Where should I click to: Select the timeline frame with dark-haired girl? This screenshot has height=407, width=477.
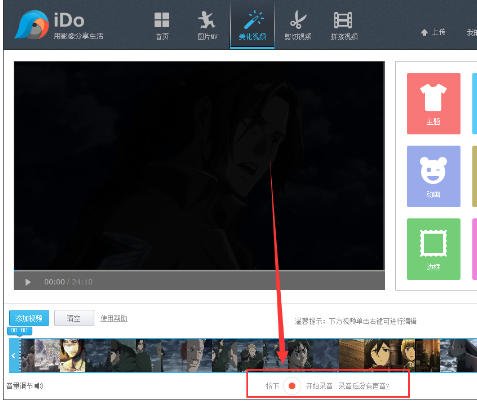click(378, 355)
